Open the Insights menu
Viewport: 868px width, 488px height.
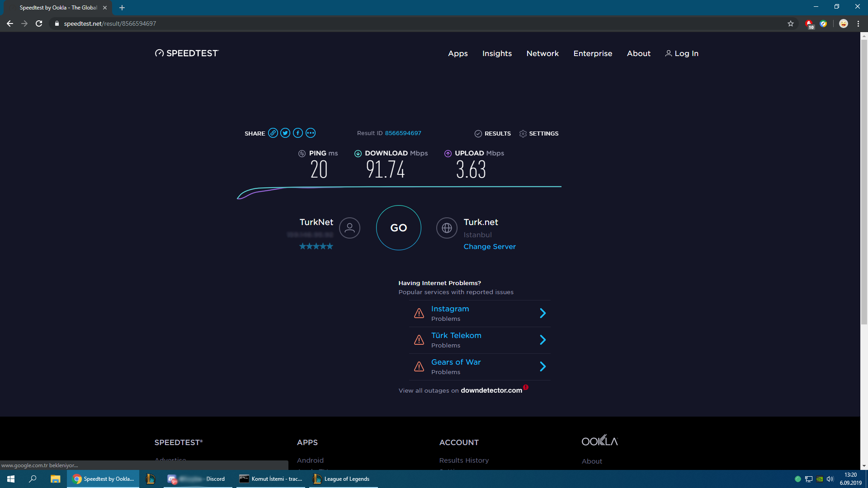[x=497, y=53]
